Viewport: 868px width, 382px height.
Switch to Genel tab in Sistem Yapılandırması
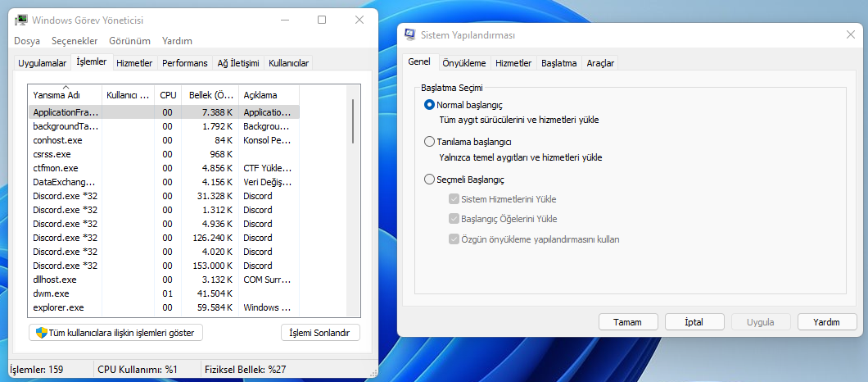click(x=419, y=62)
